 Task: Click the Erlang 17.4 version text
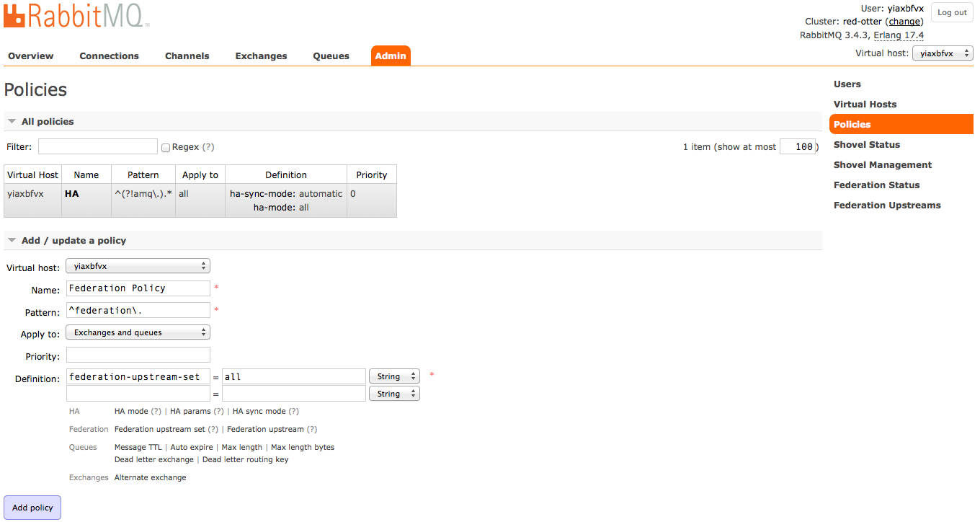(x=899, y=35)
